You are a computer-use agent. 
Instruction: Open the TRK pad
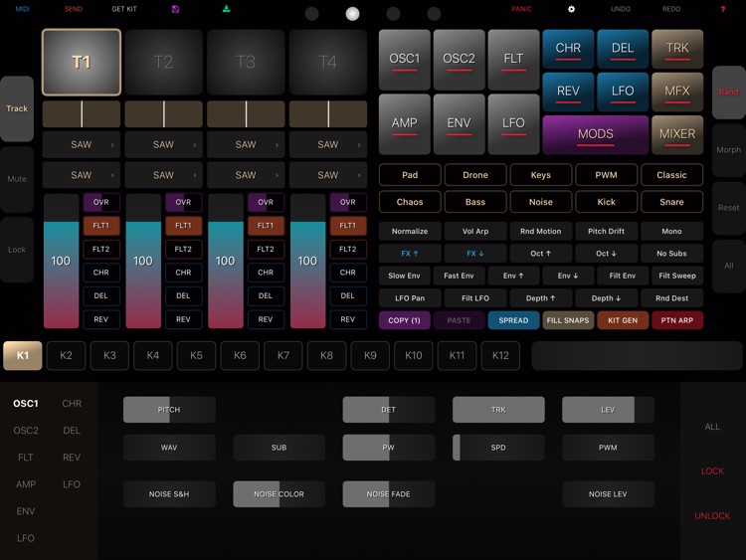(x=677, y=49)
